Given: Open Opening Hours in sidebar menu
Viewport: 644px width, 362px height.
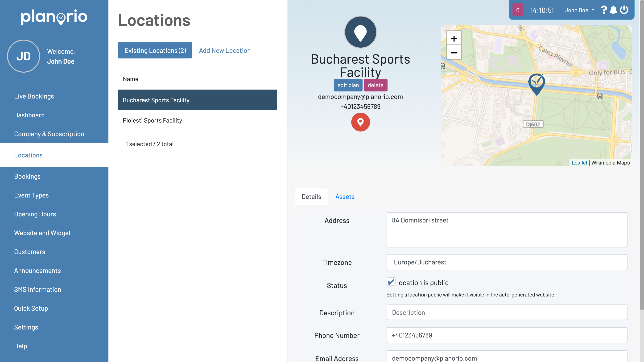Looking at the screenshot, I should [x=35, y=214].
